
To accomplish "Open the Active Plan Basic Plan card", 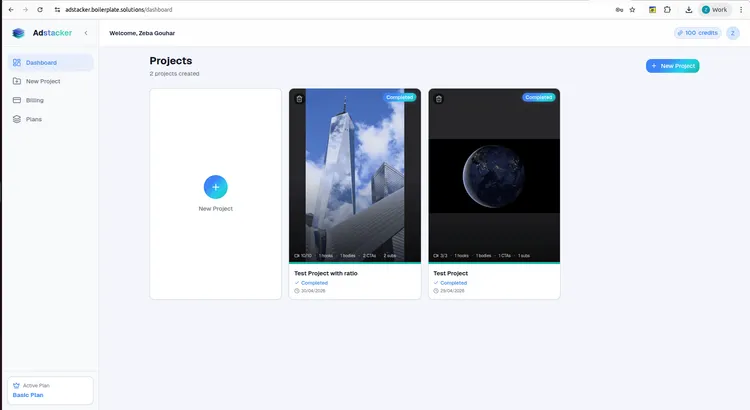I will point(50,390).
